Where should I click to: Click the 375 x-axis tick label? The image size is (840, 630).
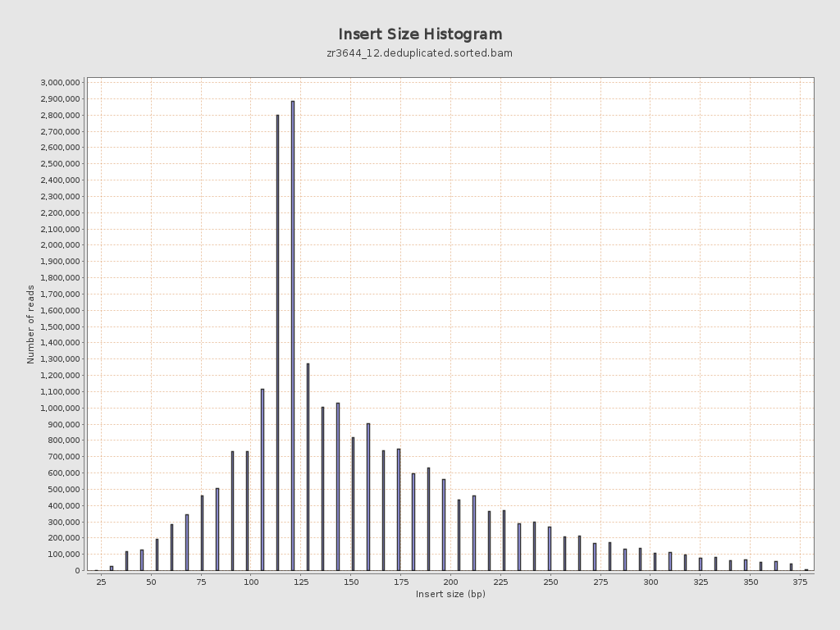click(801, 582)
